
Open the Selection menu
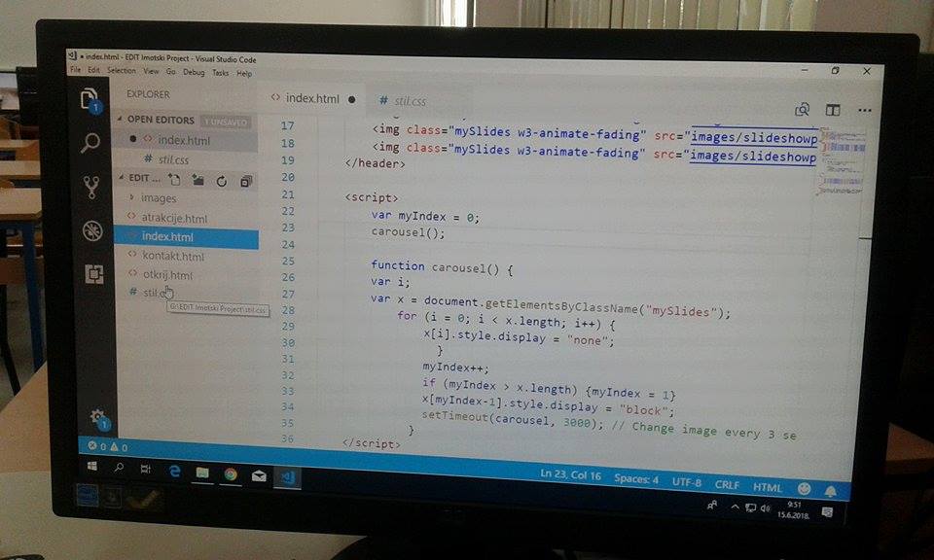click(122, 70)
